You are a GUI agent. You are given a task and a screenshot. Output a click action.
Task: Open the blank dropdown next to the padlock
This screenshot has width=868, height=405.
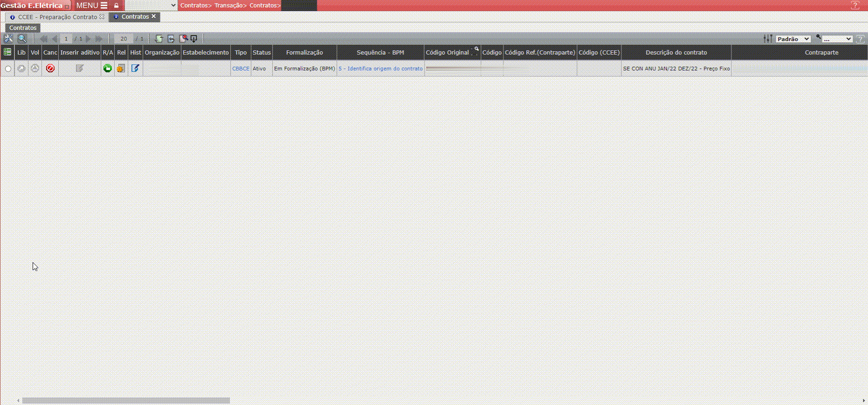pos(151,6)
